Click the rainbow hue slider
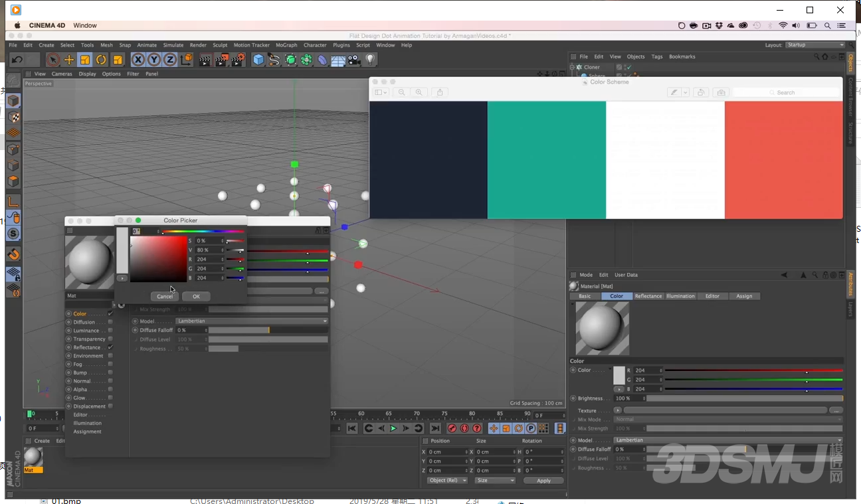Screen dimensions: 861x504 pyautogui.click(x=202, y=231)
